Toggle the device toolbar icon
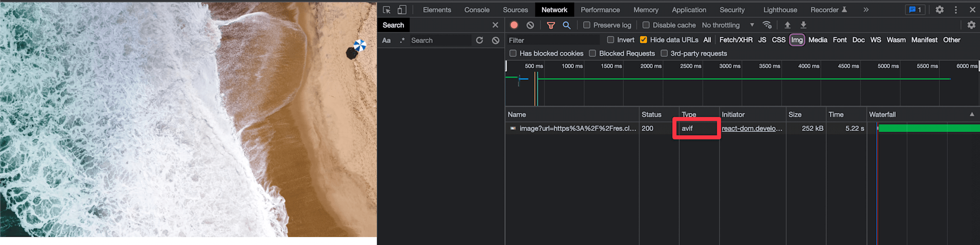Viewport: 980px width, 245px height. pos(402,10)
